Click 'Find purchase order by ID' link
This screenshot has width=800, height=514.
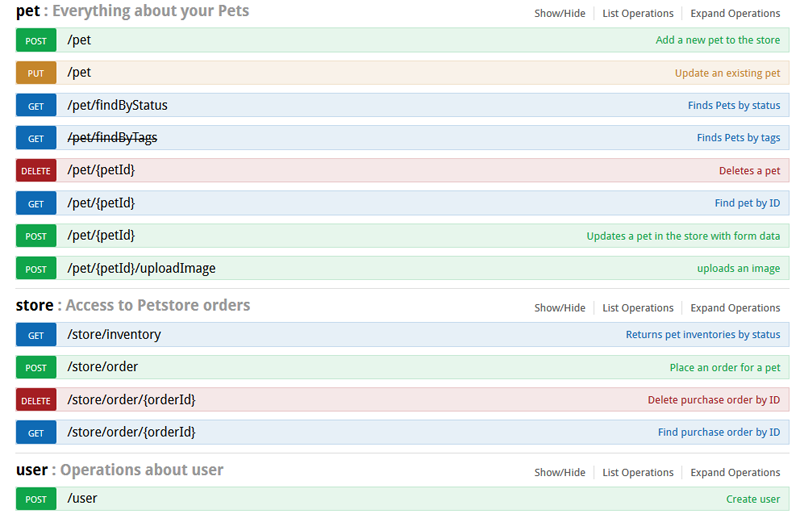pos(719,432)
